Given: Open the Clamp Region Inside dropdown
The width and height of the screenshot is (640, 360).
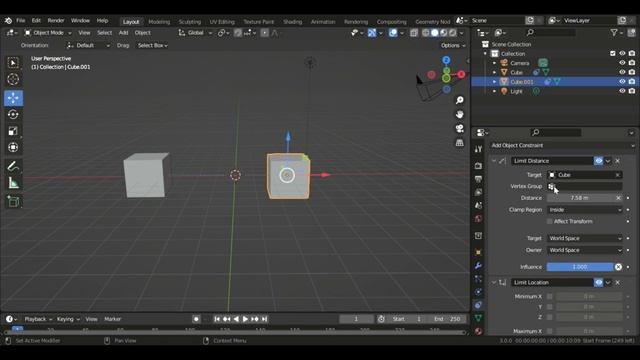Looking at the screenshot, I should click(x=584, y=210).
